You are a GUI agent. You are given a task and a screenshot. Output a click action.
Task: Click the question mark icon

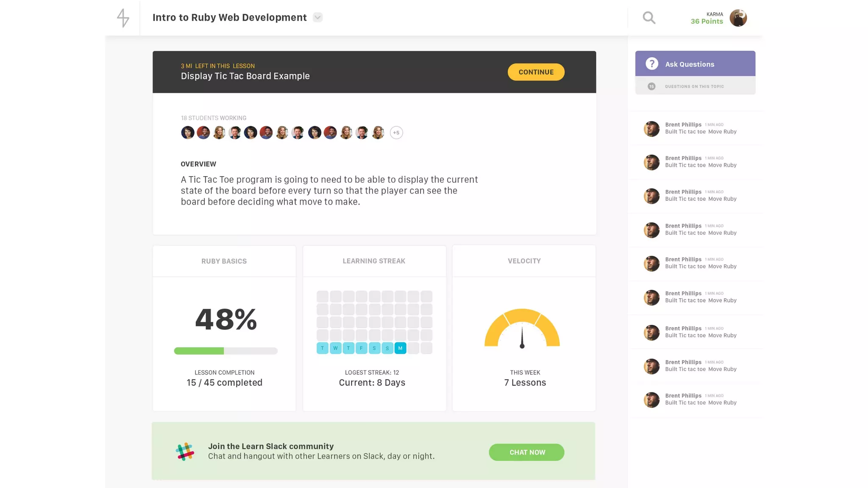click(652, 64)
